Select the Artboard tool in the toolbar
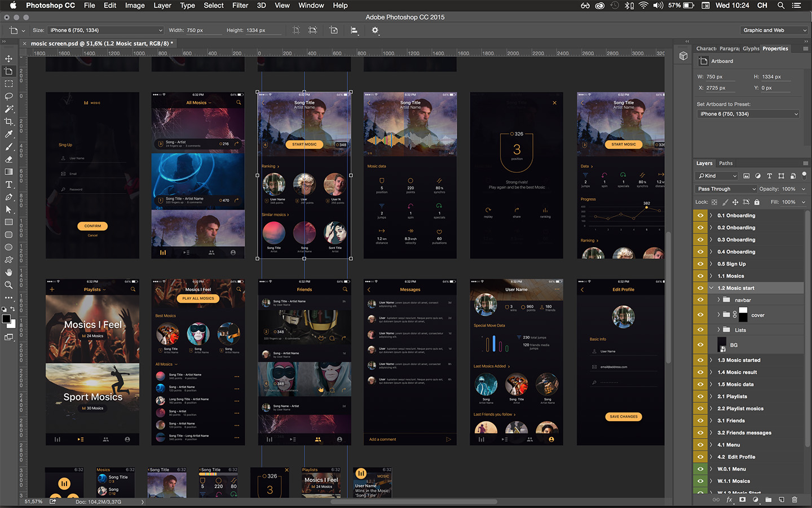The height and width of the screenshot is (508, 812). pos(8,71)
